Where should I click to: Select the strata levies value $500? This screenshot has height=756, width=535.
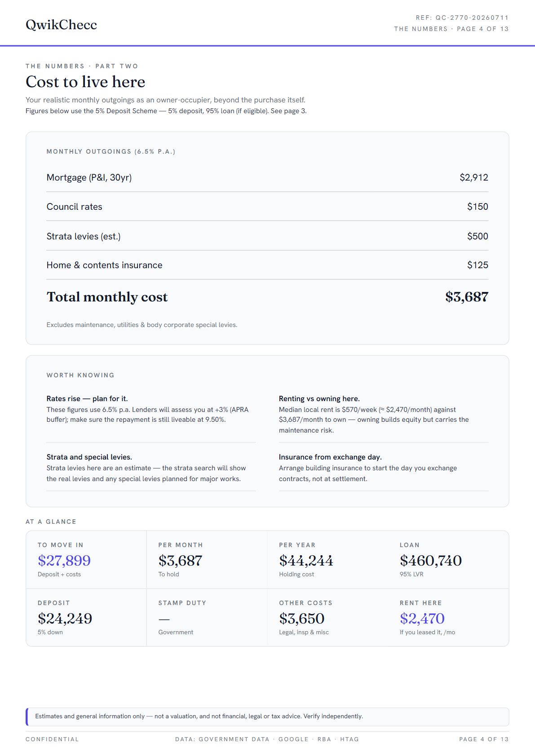pos(478,236)
